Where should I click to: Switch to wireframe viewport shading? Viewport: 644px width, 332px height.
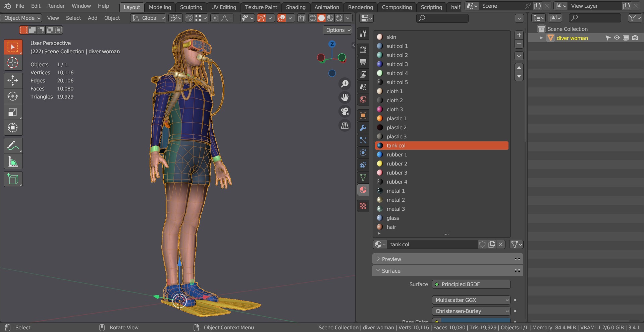point(313,18)
